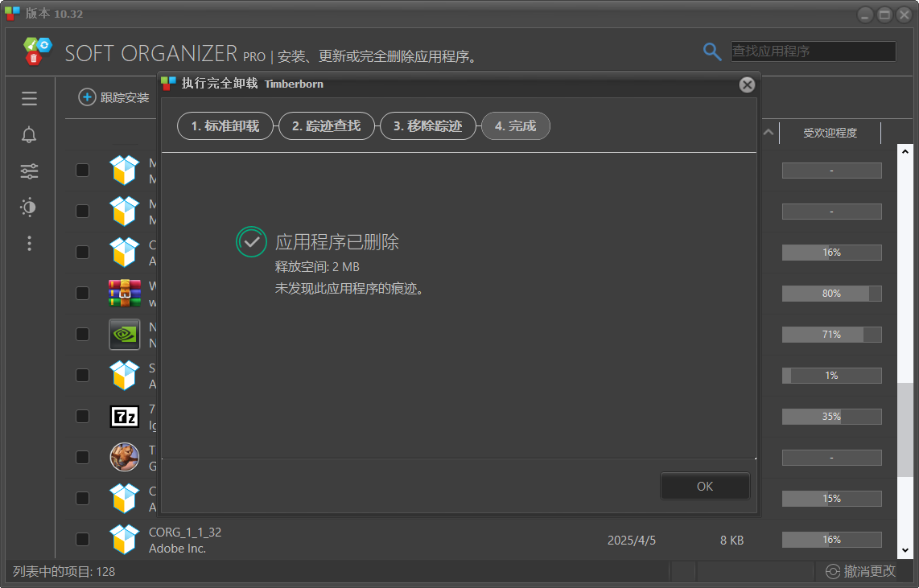Click the 未发现此应用程序的痕迹 message
919x588 pixels.
tap(349, 289)
